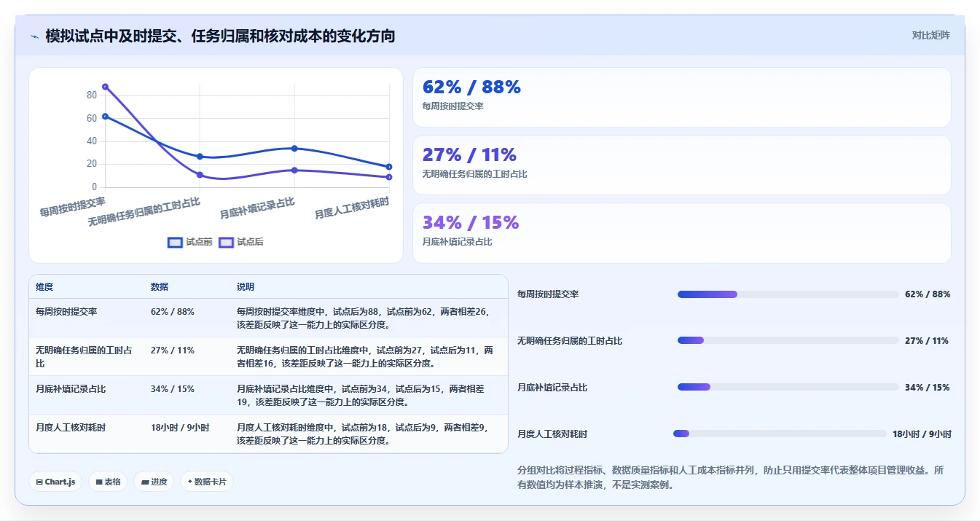Click the 试点后 point at 每周按时提交率
Image resolution: width=980 pixels, height=521 pixels.
pos(105,87)
